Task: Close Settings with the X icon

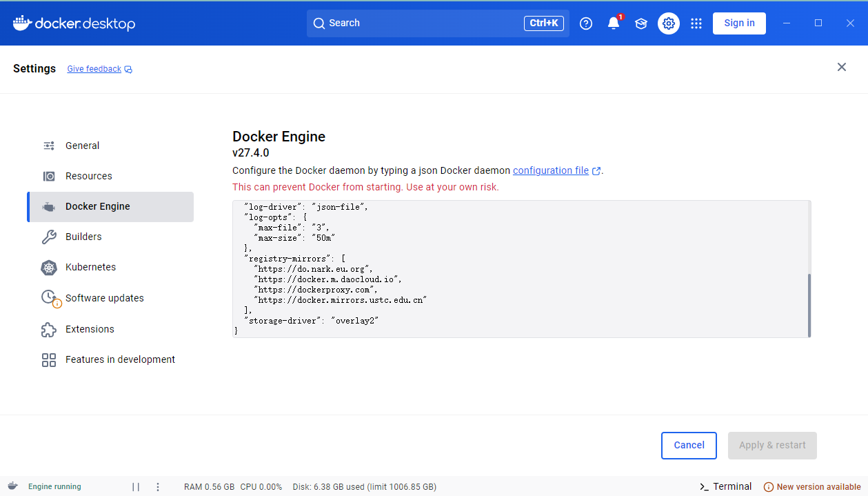Action: point(842,67)
